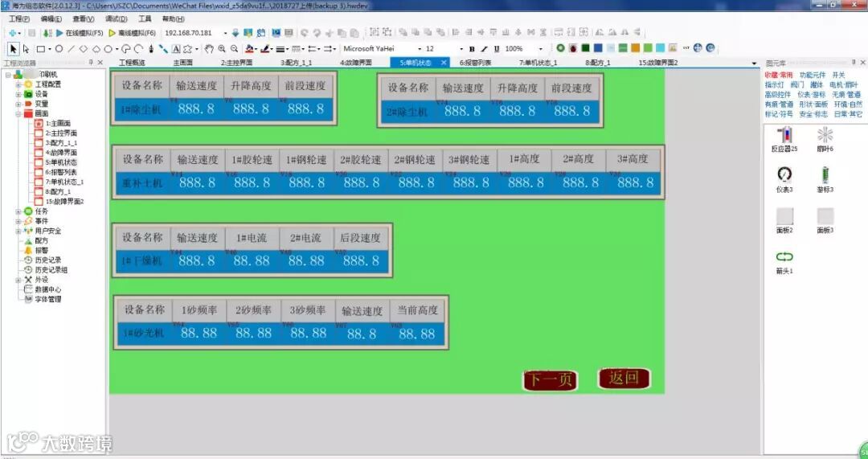Select the rectangle drawing tool
Screen dimensions: 868x459
(41, 49)
